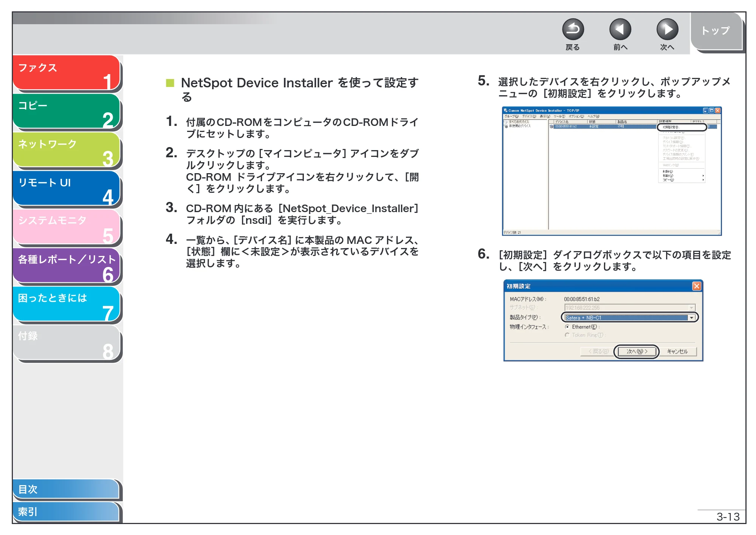This screenshot has width=756, height=535.
Task: Open the トップ tab
Action: click(716, 31)
